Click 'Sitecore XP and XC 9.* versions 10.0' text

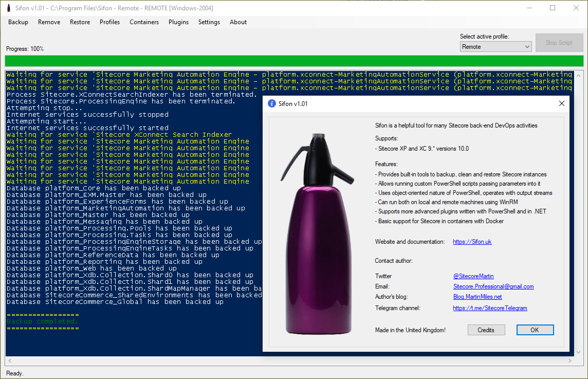tap(422, 149)
